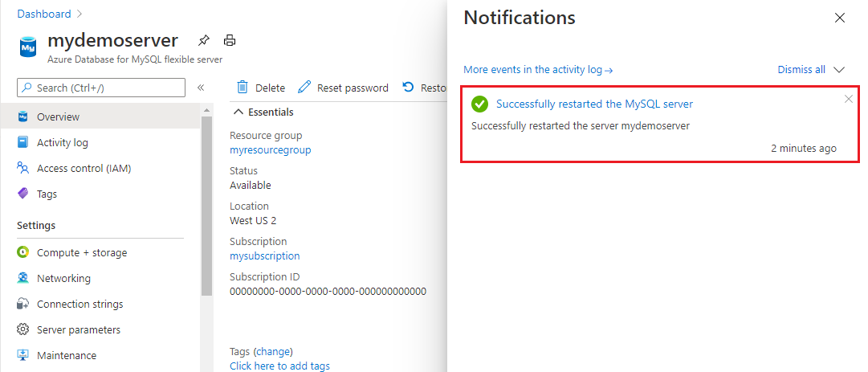Click the print icon beside the server name

point(230,40)
